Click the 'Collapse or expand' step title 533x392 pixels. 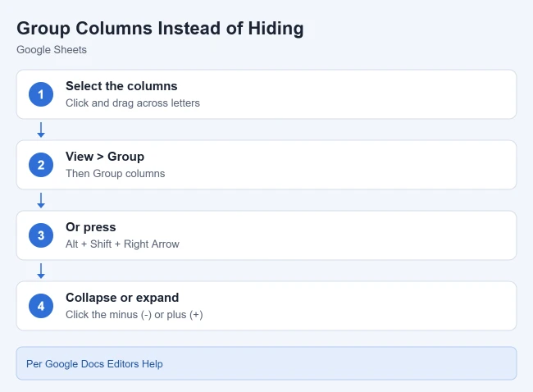pyautogui.click(x=122, y=298)
